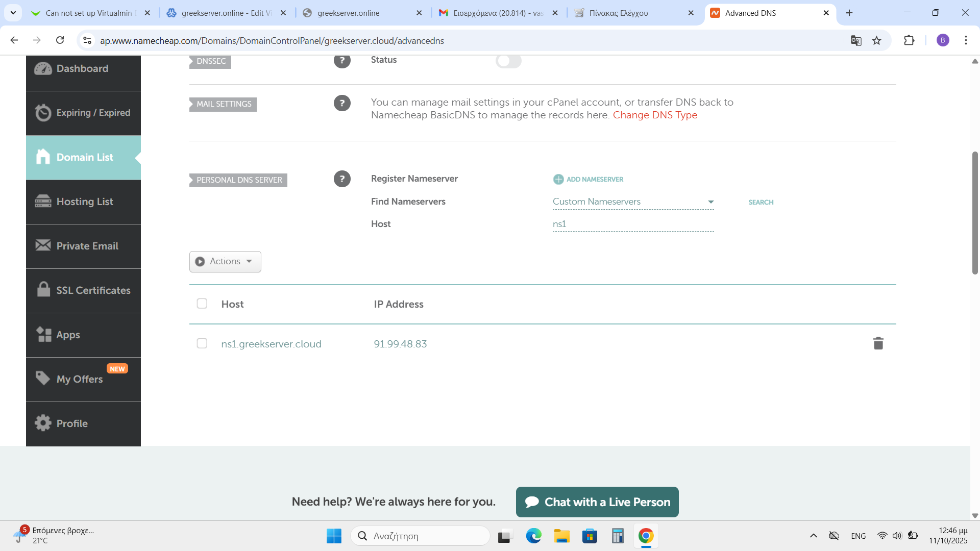
Task: Click the plus icon for Add Nameserver
Action: pyautogui.click(x=558, y=179)
